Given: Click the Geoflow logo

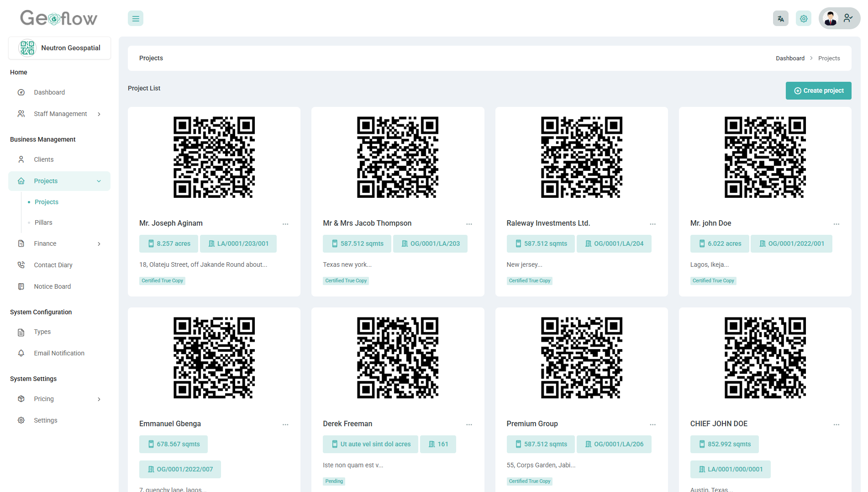Looking at the screenshot, I should (58, 18).
